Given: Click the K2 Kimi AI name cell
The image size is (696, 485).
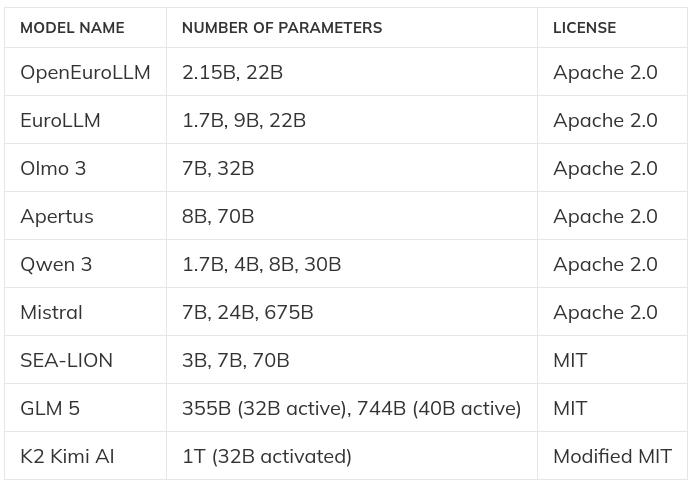Looking at the screenshot, I should [67, 456].
